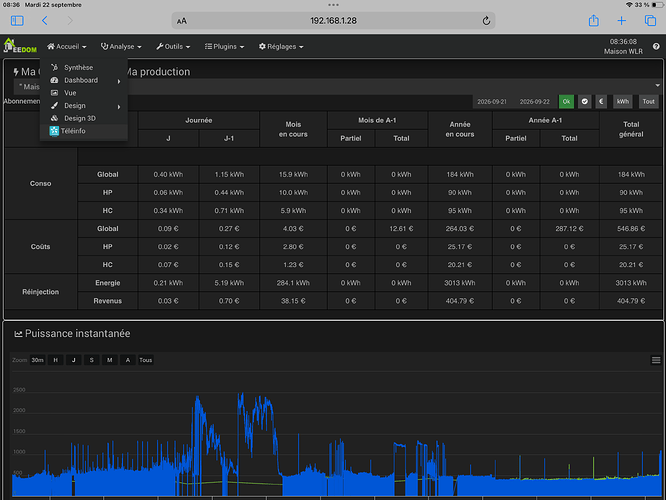Click the Synthèse menu icon
Screen dimensions: 666x500
click(x=54, y=67)
